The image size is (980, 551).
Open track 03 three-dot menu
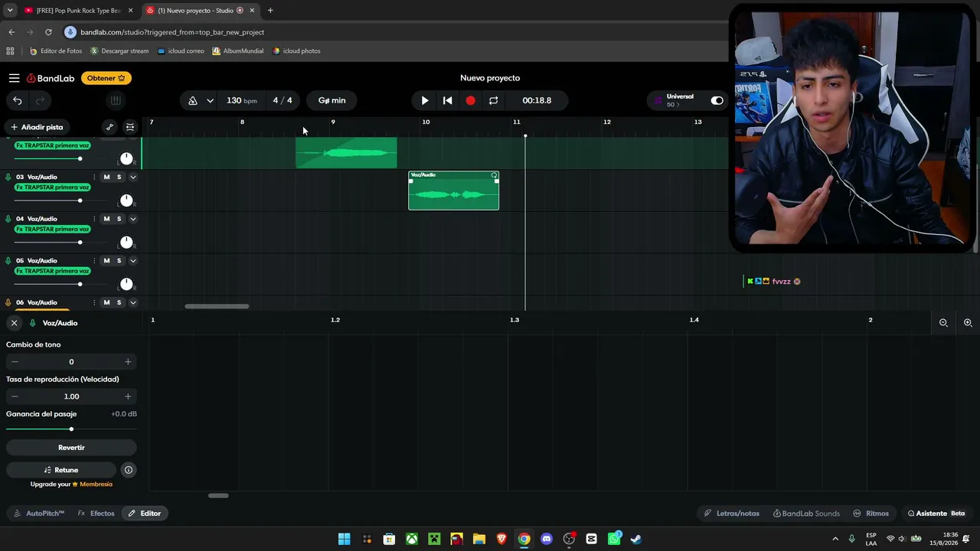pyautogui.click(x=94, y=177)
